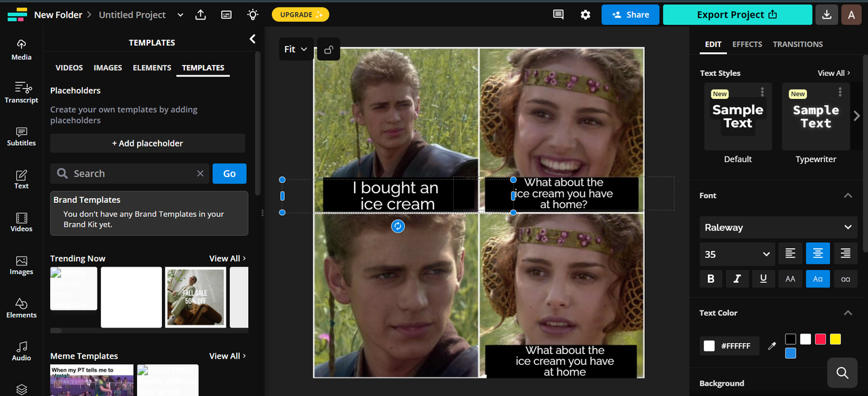Select the red color swatch
868x396 pixels.
[x=821, y=339]
